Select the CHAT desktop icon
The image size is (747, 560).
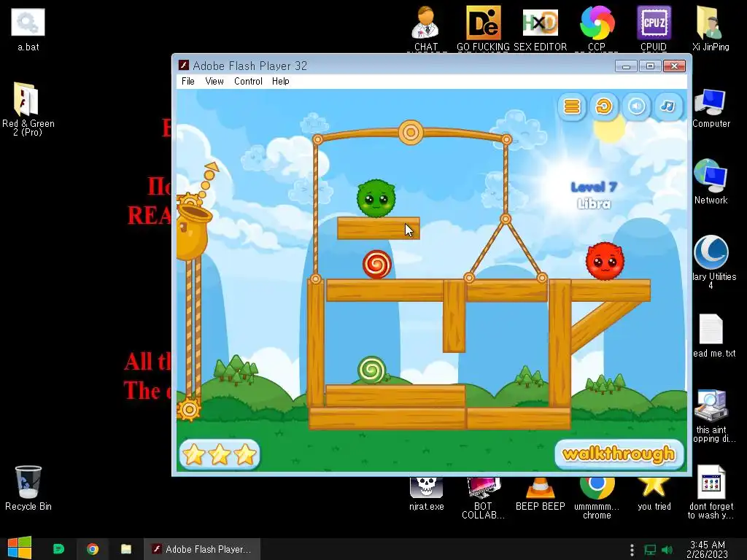(426, 28)
